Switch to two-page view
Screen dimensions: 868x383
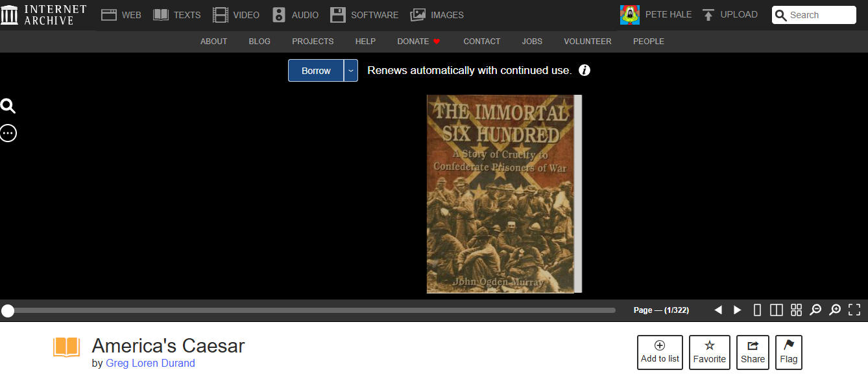click(777, 310)
